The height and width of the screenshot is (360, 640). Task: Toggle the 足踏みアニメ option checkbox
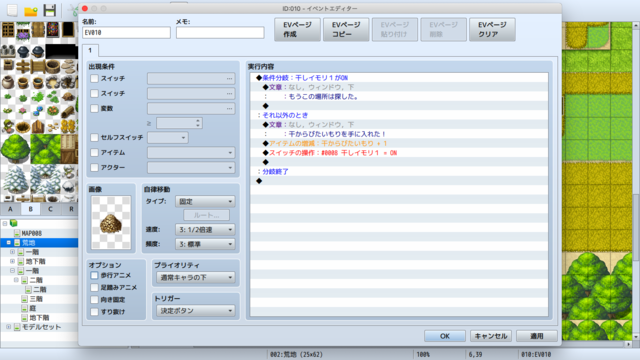94,287
